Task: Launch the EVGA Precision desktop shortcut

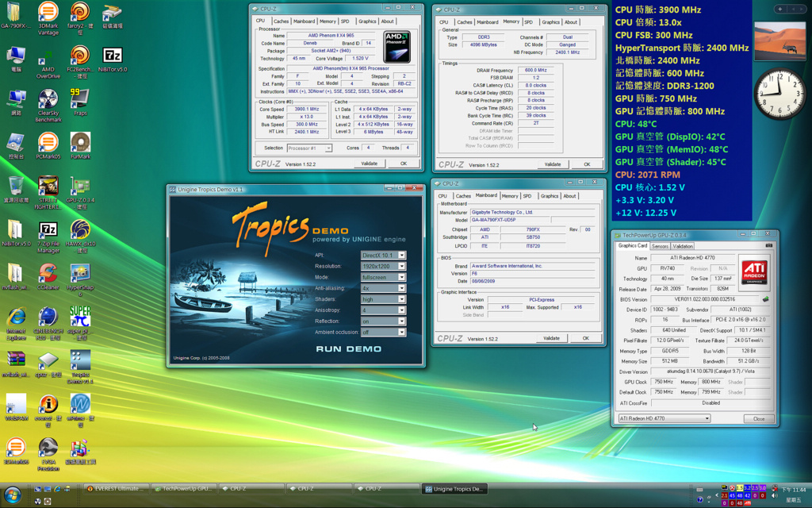Action: tap(48, 454)
